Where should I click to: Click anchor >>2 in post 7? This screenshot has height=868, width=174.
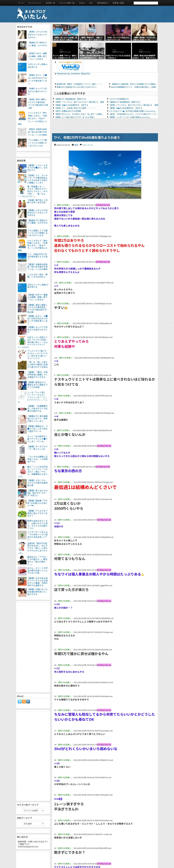[56, 265]
